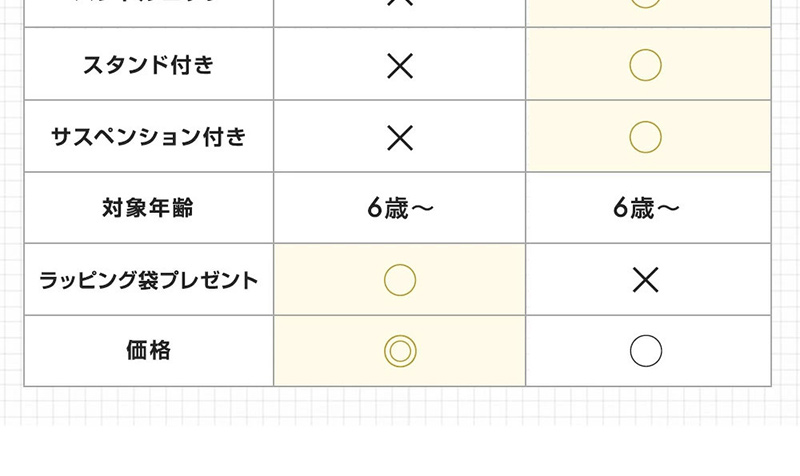This screenshot has width=800, height=476.
Task: Click the cross mark in the スタンド付き row
Action: 400,66
